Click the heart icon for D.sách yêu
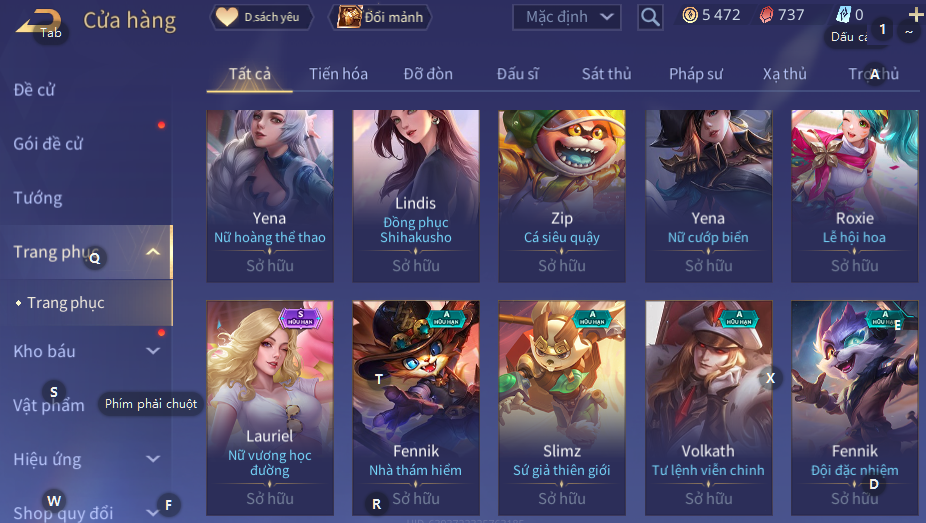This screenshot has height=523, width=926. coord(226,17)
